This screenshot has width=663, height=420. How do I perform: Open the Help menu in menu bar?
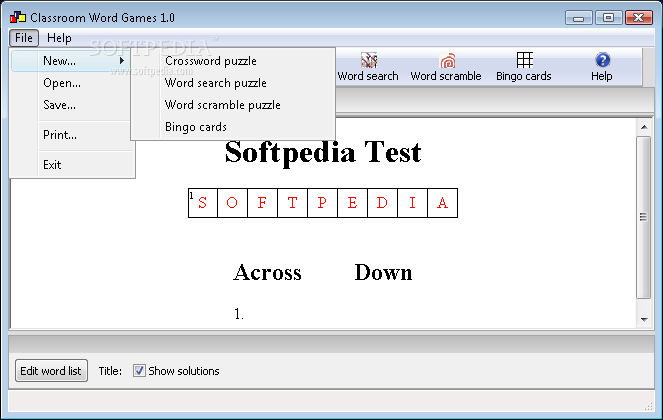click(59, 38)
